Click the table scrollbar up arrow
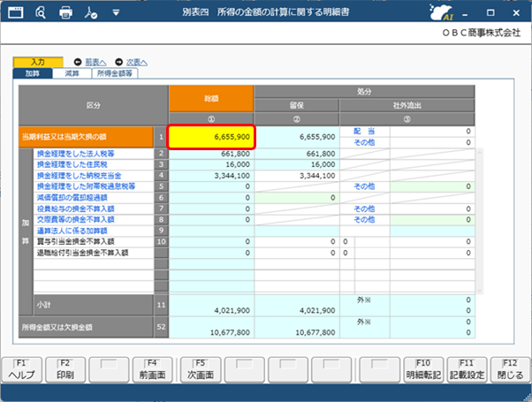Screen dimensions: 532x402 pos(479,153)
